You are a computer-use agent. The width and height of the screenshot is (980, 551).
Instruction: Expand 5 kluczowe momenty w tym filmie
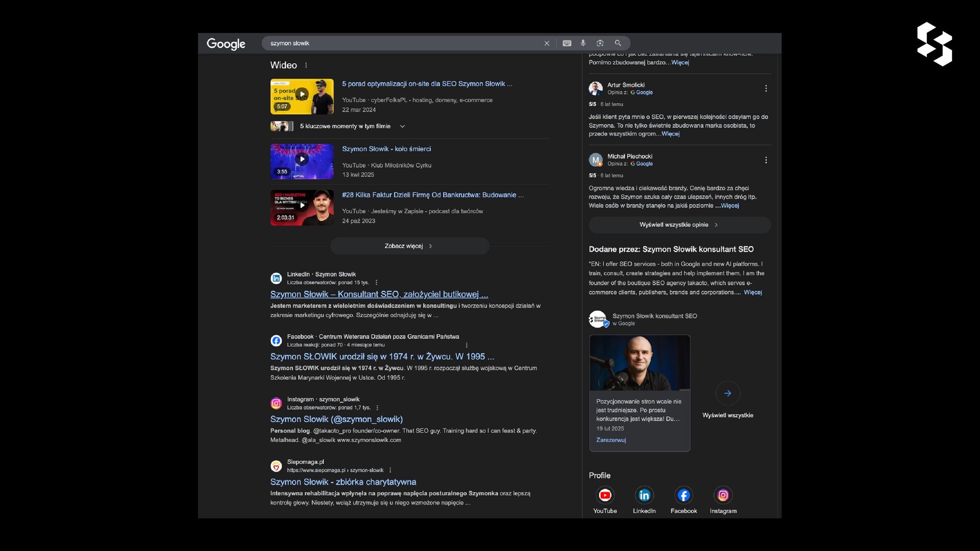pyautogui.click(x=402, y=127)
